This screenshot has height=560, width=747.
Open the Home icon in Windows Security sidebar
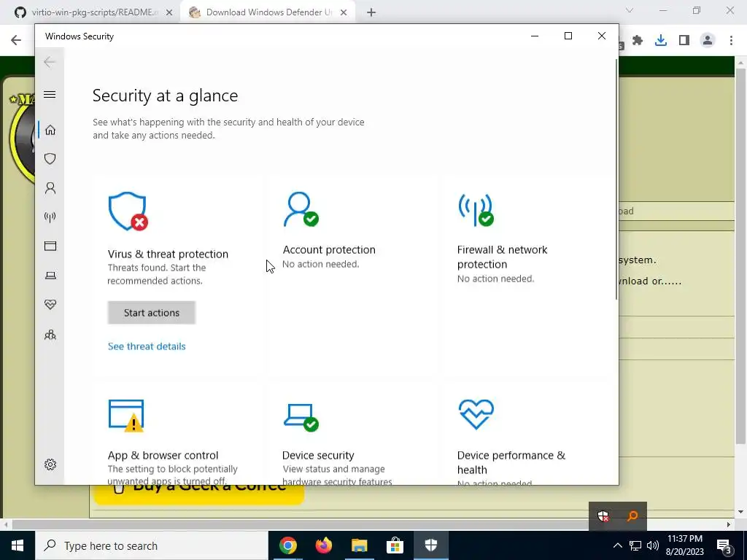[50, 130]
